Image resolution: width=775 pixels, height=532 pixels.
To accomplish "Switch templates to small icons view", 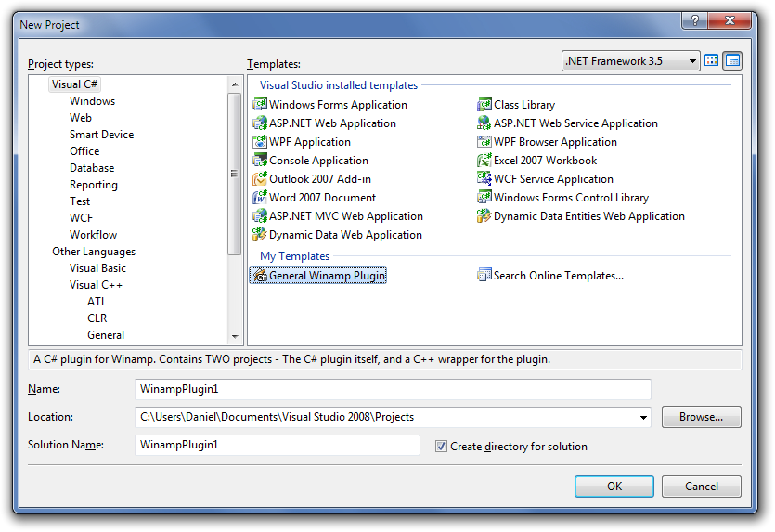I will pos(732,61).
